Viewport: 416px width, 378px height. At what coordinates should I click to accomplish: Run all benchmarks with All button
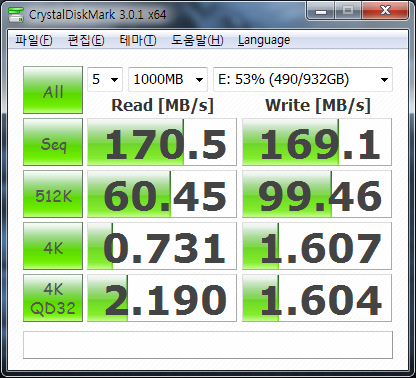click(x=53, y=90)
